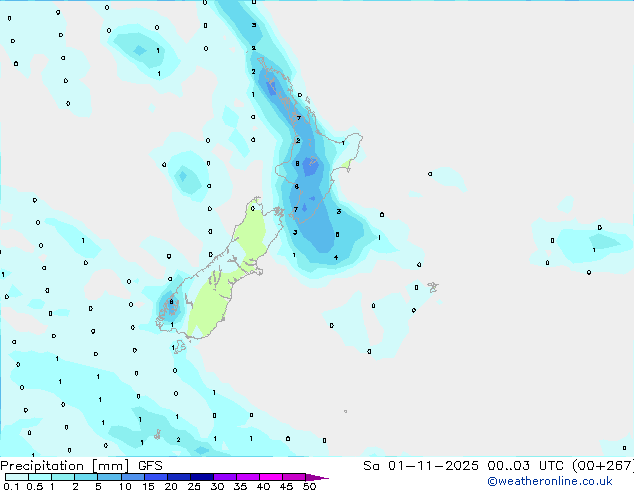Click the '(00+267)' forecast offset text
This screenshot has height=490, width=634.
pyautogui.click(x=603, y=466)
